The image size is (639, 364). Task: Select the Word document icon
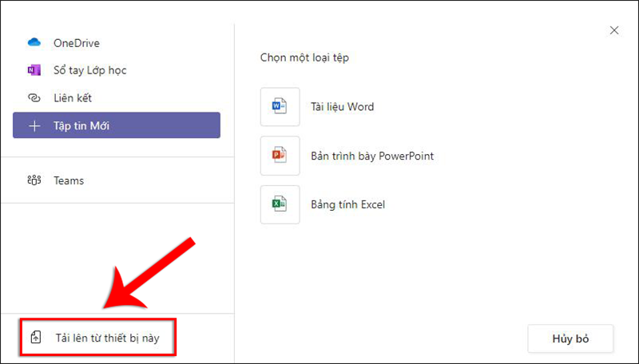point(280,107)
